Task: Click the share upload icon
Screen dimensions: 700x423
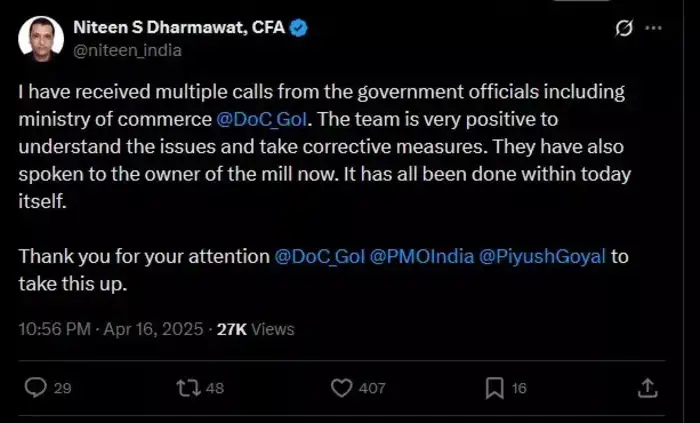Action: (647, 388)
